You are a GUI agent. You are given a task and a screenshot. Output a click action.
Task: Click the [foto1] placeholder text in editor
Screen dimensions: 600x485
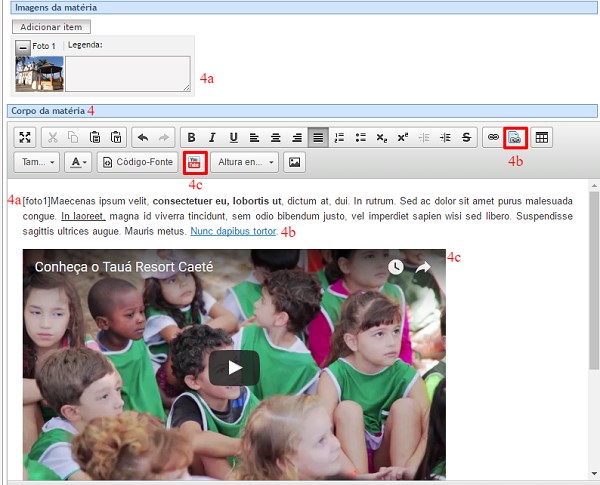(36, 201)
